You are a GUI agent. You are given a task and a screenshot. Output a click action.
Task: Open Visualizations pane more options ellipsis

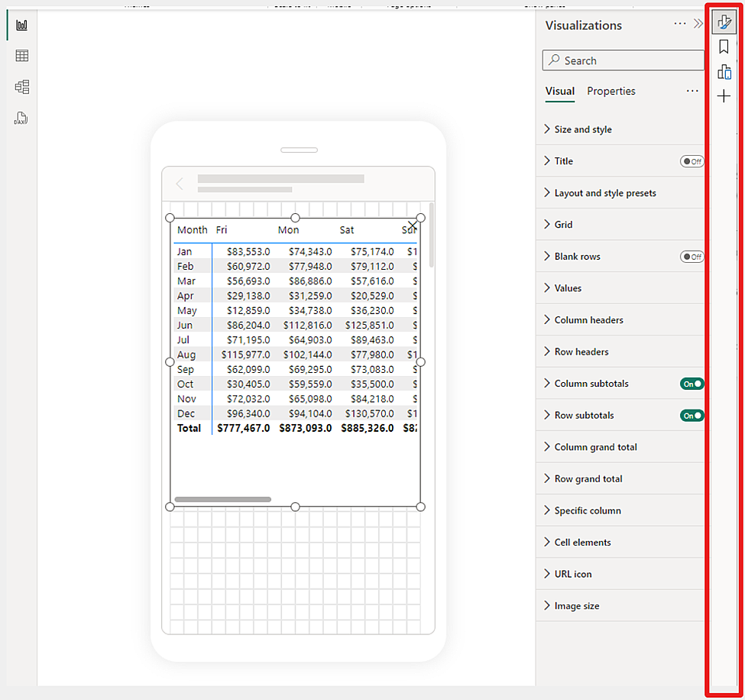[x=680, y=23]
